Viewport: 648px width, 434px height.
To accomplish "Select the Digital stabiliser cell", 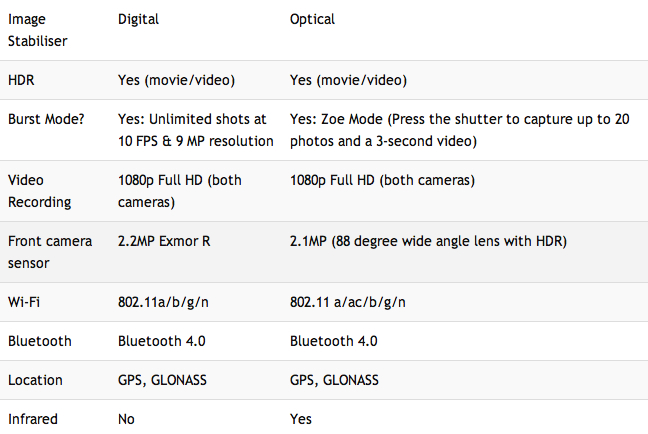I will (138, 20).
